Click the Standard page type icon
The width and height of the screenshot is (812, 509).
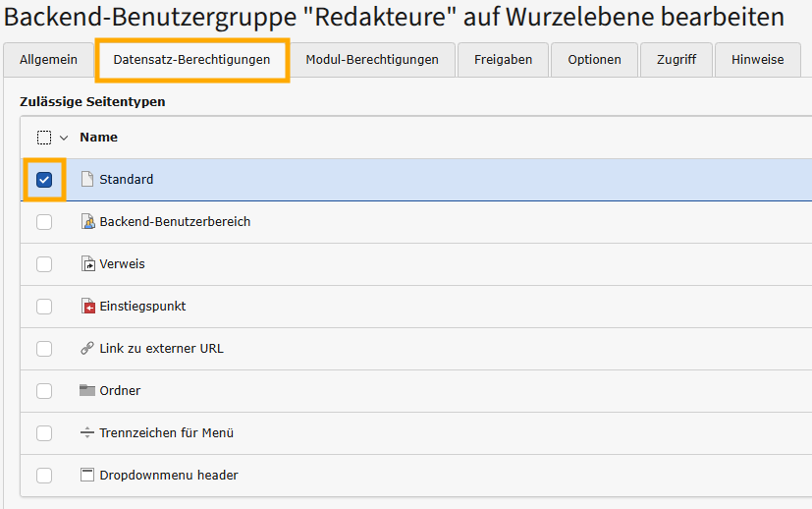87,180
